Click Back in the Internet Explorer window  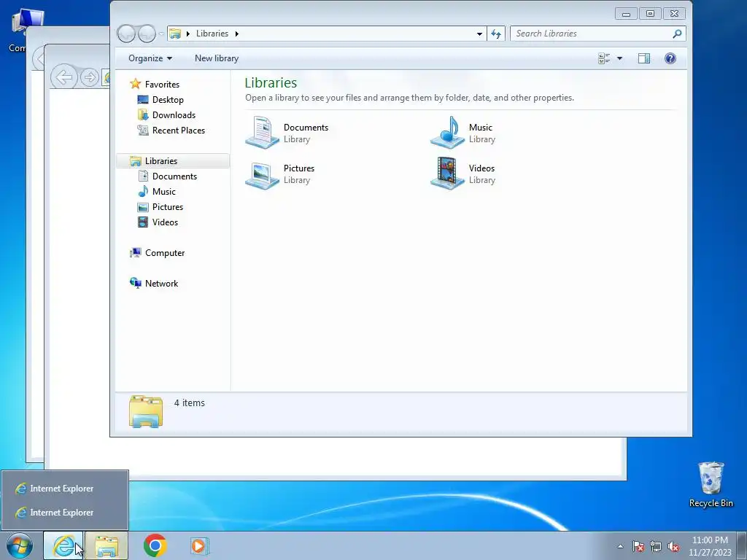[x=64, y=77]
